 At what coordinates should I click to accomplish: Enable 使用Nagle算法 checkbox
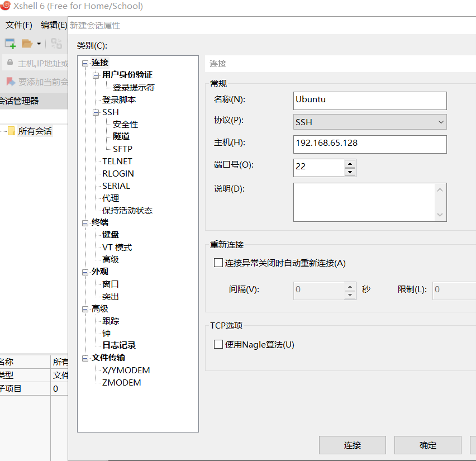(218, 344)
